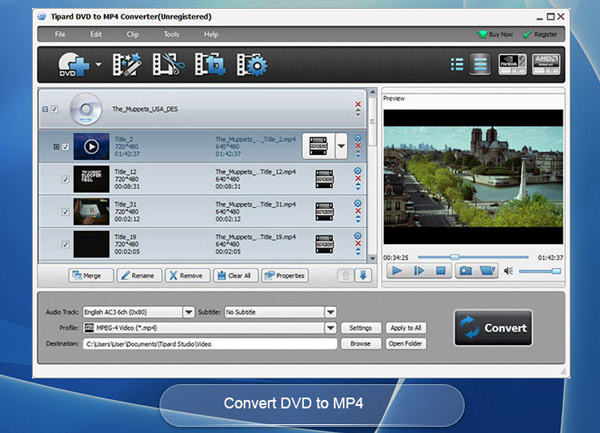Uncheck the Title_2 checkbox
Viewport: 600px width, 433px height.
[x=65, y=147]
